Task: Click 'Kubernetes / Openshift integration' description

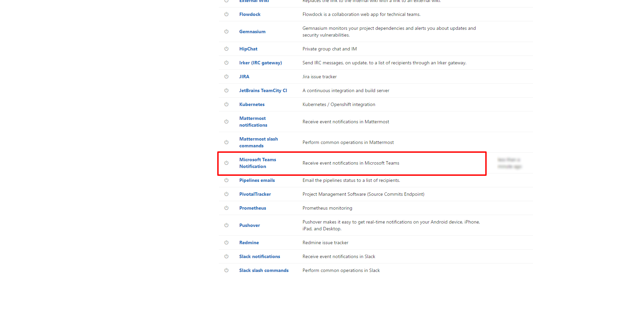Action: coord(339,104)
